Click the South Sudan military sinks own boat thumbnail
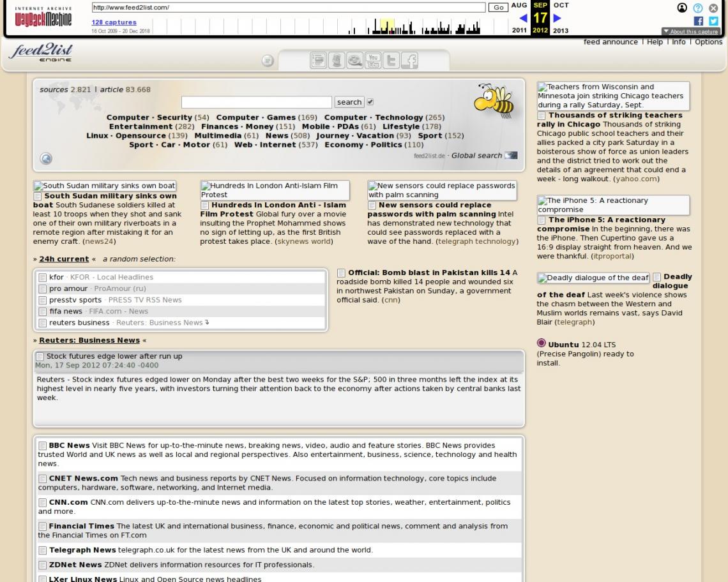Screen dimensions: 728x582 click(105, 186)
